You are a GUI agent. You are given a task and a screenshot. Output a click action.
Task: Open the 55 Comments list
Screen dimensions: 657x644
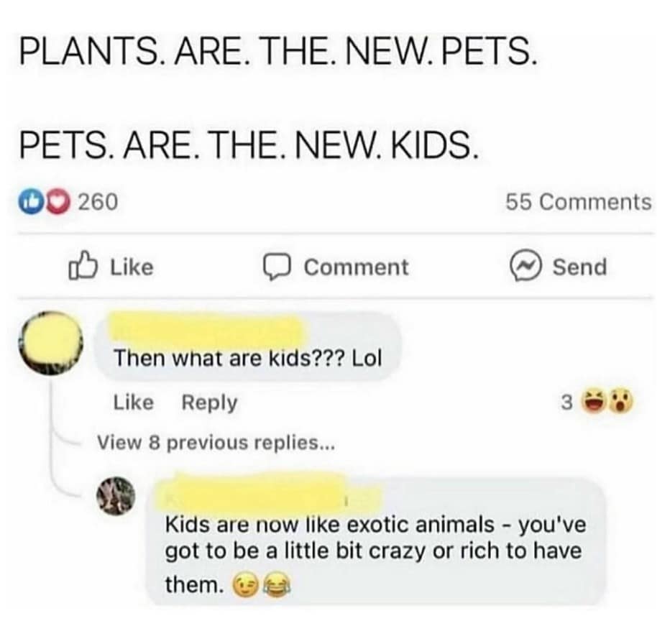577,203
